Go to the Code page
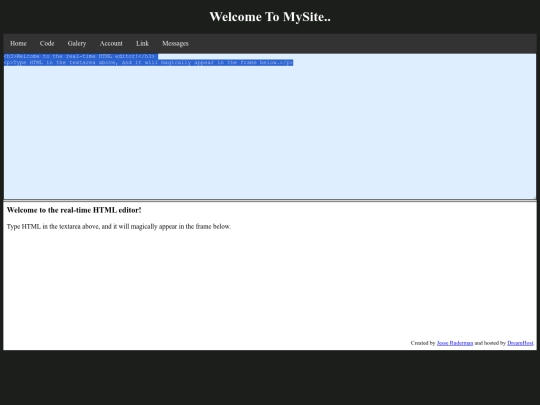 [x=47, y=43]
